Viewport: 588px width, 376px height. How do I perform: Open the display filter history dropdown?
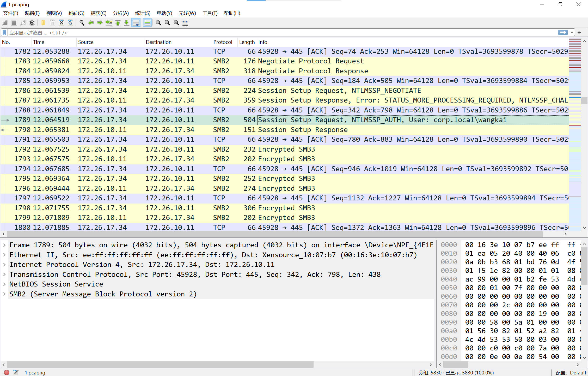point(572,32)
